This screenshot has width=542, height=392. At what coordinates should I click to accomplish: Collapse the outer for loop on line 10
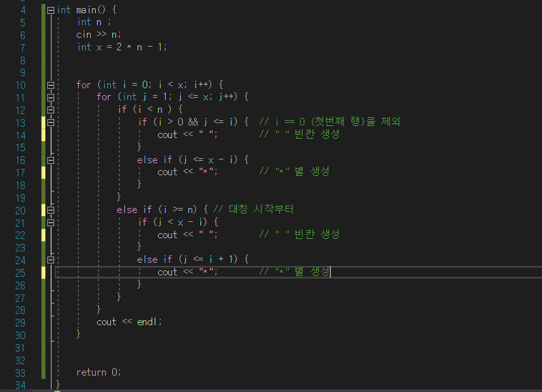pyautogui.click(x=51, y=85)
